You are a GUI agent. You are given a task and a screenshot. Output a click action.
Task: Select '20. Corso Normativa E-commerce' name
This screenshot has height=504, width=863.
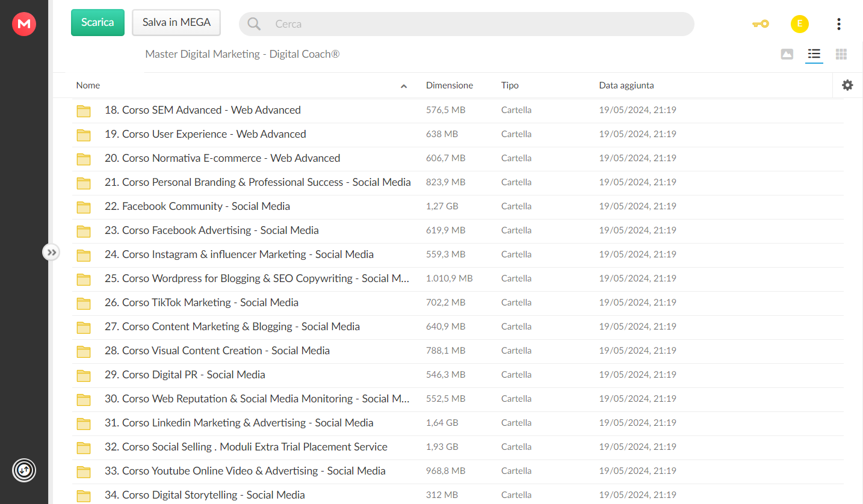point(223,158)
